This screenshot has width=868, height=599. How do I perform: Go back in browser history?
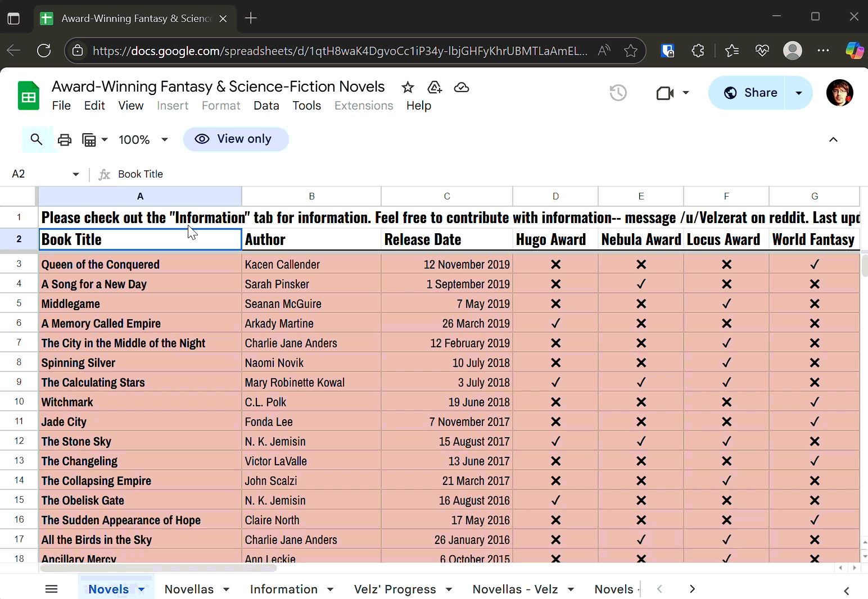[x=13, y=51]
